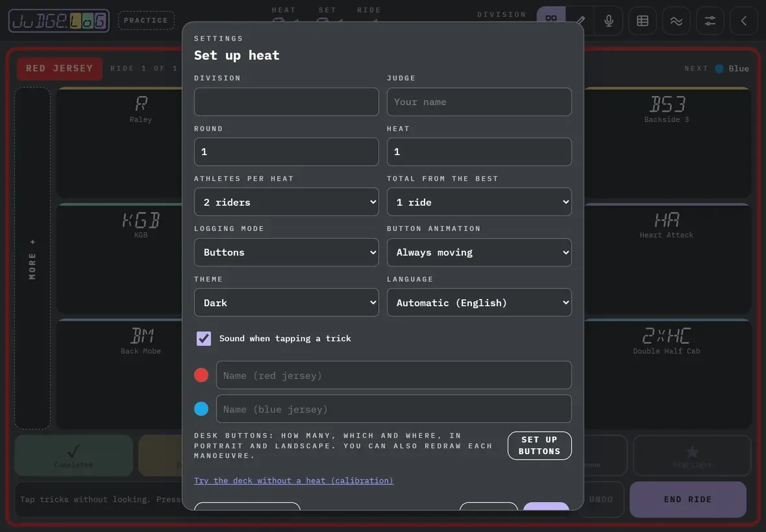Click the Round number field
Viewport: 766px width, 532px height.
pos(286,152)
